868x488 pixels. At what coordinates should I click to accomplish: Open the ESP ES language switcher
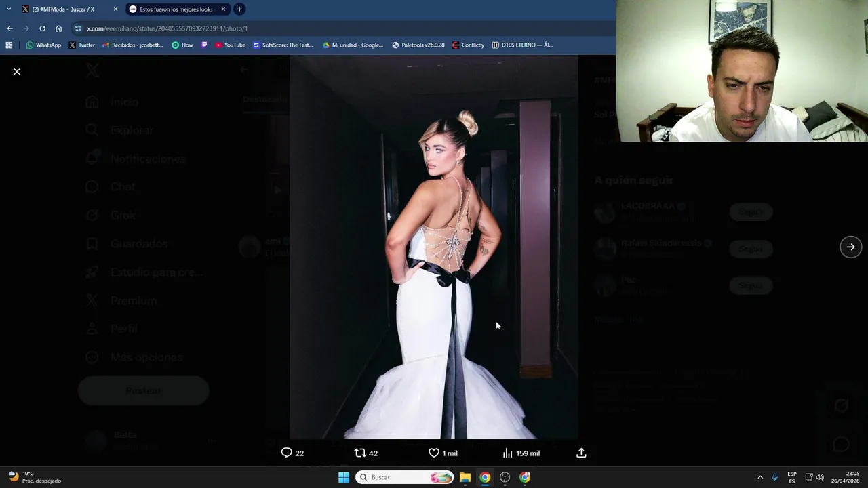pyautogui.click(x=792, y=477)
